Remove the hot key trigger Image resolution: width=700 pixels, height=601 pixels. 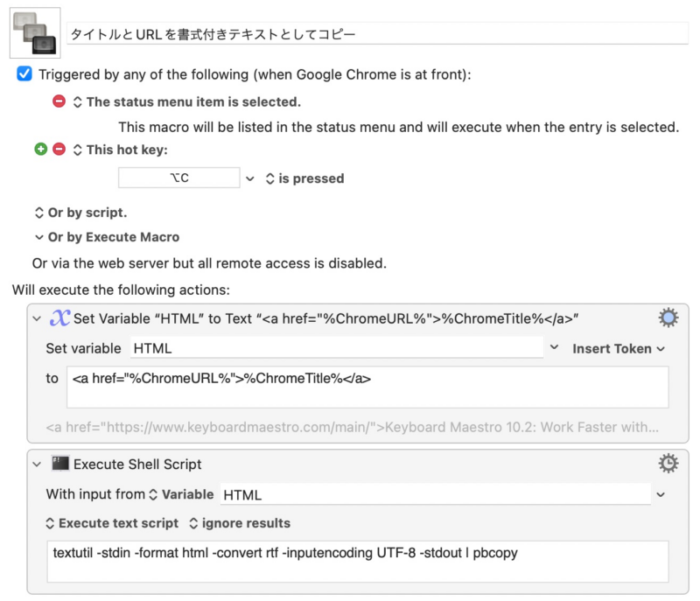59,149
